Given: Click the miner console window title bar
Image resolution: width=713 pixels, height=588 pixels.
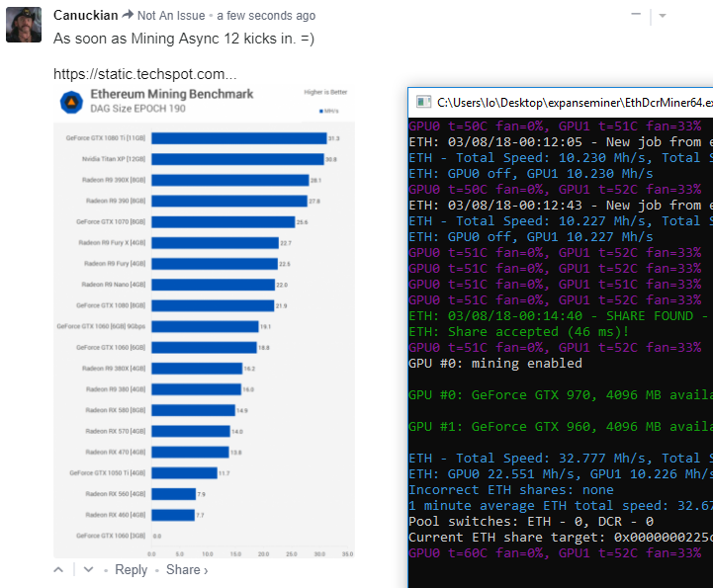Looking at the screenshot, I should 561,103.
